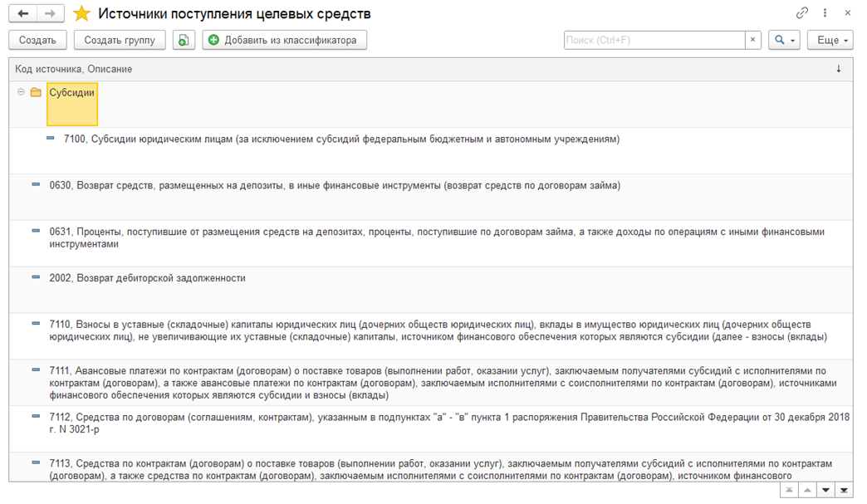This screenshot has height=504, width=867.
Task: Toggle the favorites star icon
Action: tap(82, 13)
